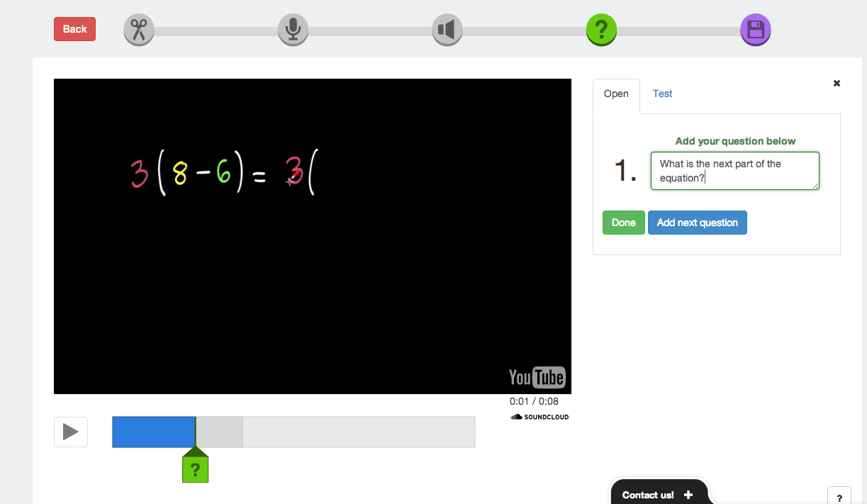867x504 pixels.
Task: Select the speaker audio notes tool
Action: click(447, 29)
